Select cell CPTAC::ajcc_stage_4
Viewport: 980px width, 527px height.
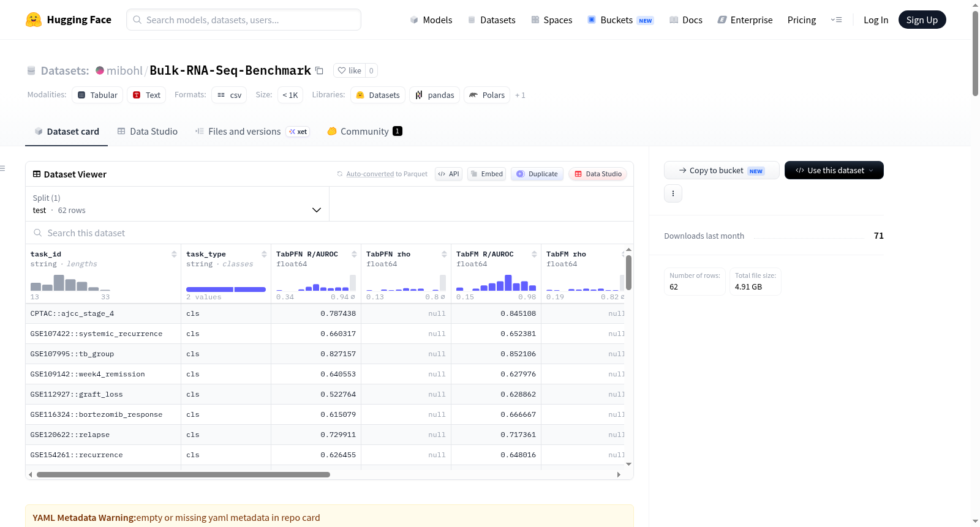tap(103, 313)
